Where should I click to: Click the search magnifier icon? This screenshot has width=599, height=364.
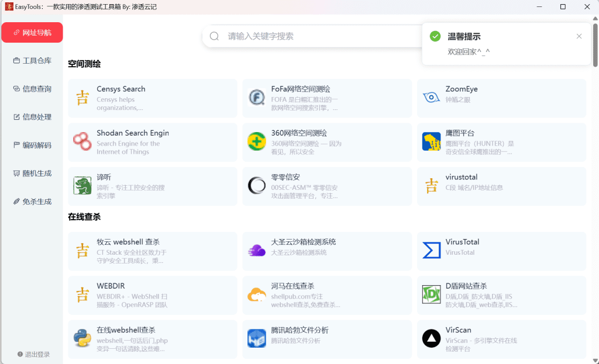pos(214,36)
